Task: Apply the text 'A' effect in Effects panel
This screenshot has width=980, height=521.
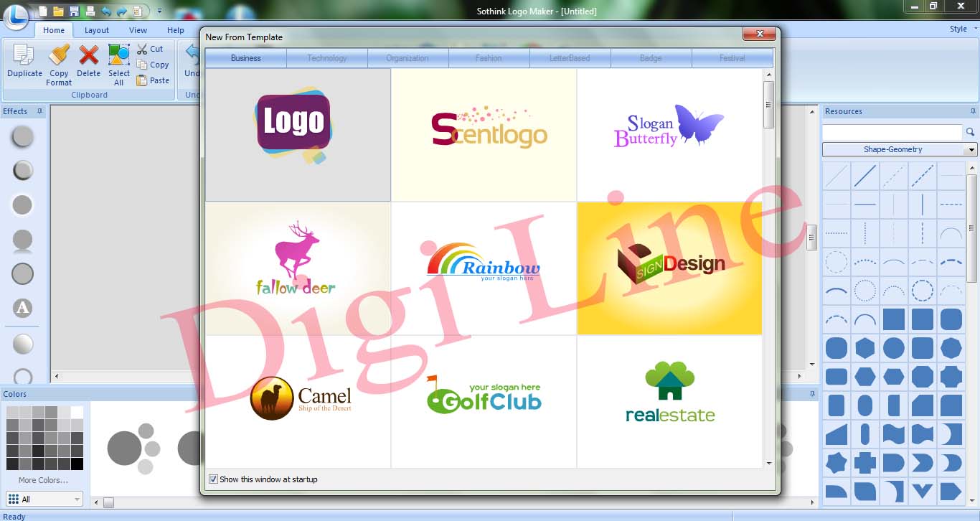Action: coord(23,309)
